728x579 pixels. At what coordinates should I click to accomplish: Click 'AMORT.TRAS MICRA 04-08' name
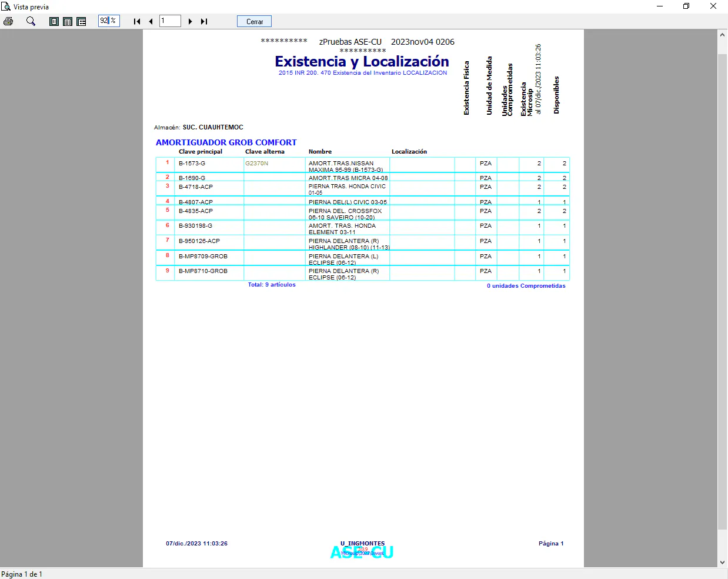tap(348, 178)
